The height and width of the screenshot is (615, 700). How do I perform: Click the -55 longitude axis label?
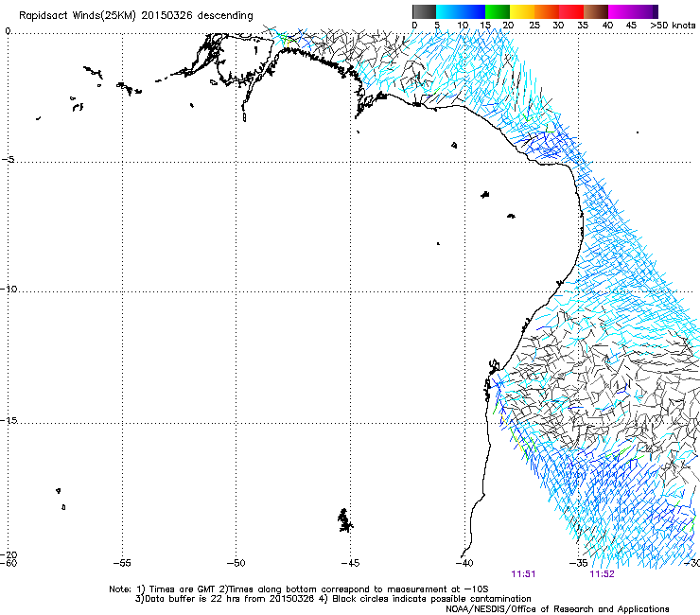point(122,563)
